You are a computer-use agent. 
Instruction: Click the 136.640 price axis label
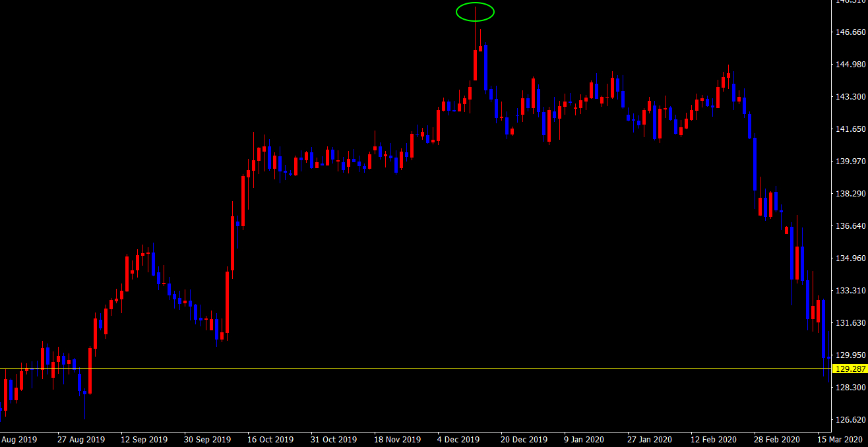click(850, 226)
